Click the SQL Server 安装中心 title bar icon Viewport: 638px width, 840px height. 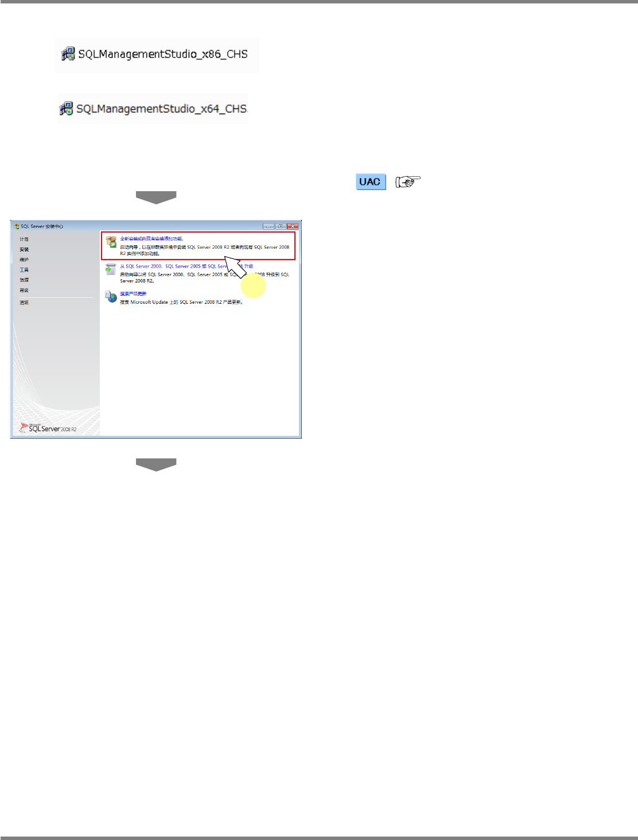(17, 226)
